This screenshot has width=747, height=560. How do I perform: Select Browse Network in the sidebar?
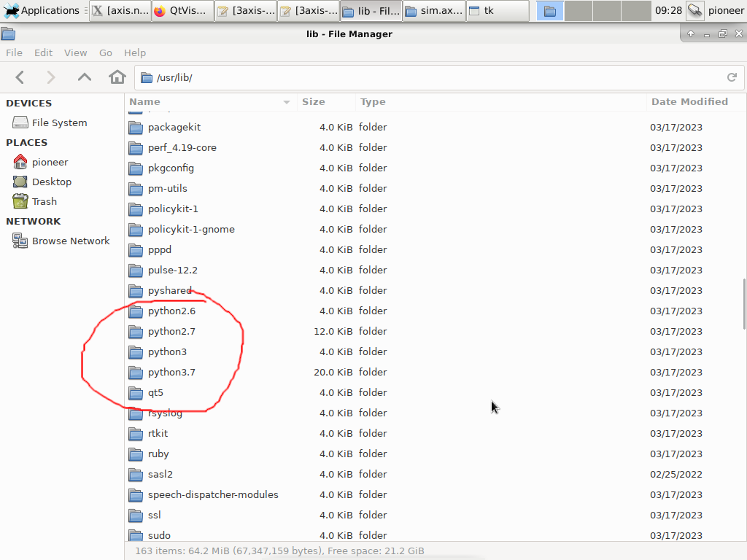coord(70,241)
